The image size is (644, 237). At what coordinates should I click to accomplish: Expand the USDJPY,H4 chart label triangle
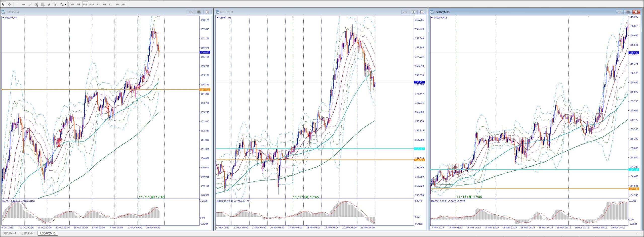3,18
